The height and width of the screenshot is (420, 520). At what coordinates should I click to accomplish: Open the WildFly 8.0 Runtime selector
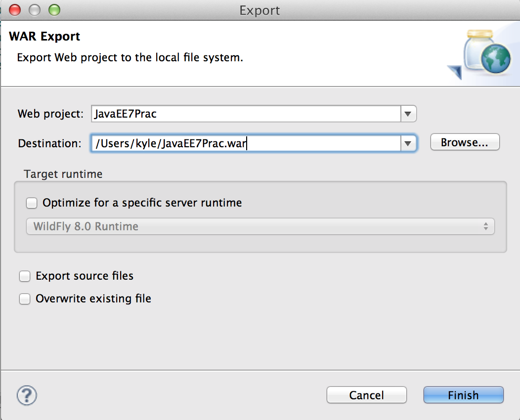[x=260, y=226]
